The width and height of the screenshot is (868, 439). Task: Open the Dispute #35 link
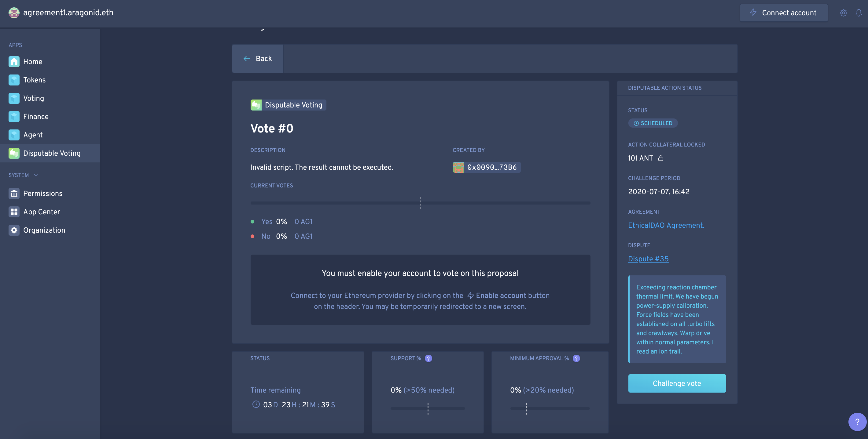point(648,259)
